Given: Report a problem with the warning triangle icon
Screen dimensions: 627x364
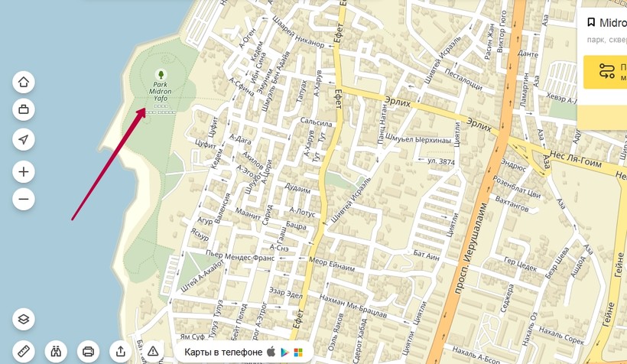Looking at the screenshot, I should pyautogui.click(x=153, y=351).
